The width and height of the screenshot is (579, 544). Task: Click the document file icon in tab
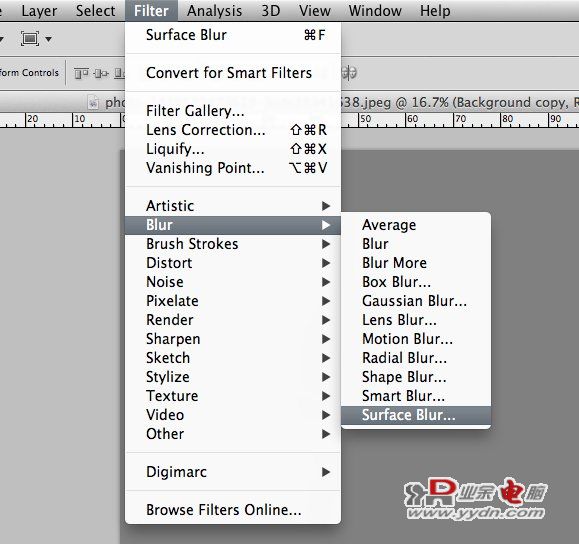pyautogui.click(x=93, y=103)
